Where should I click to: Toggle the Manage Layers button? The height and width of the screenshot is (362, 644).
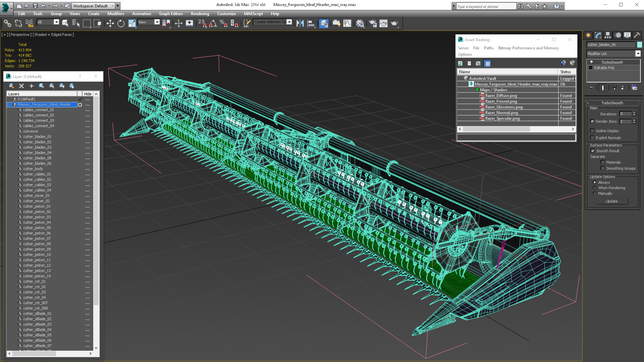coord(324,23)
